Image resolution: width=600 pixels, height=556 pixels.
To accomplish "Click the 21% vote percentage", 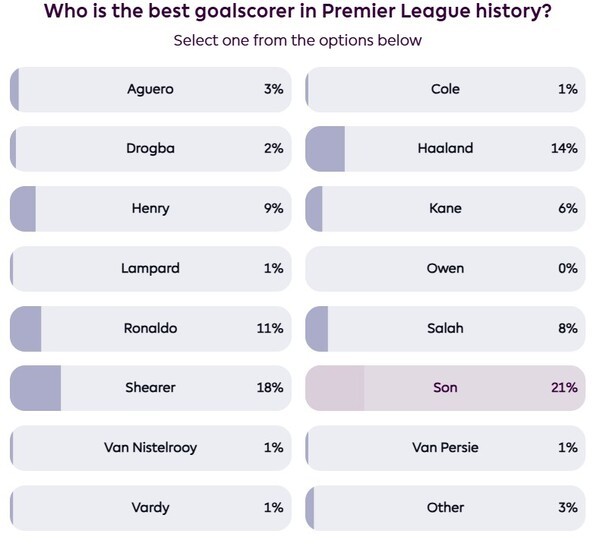I will [x=564, y=387].
